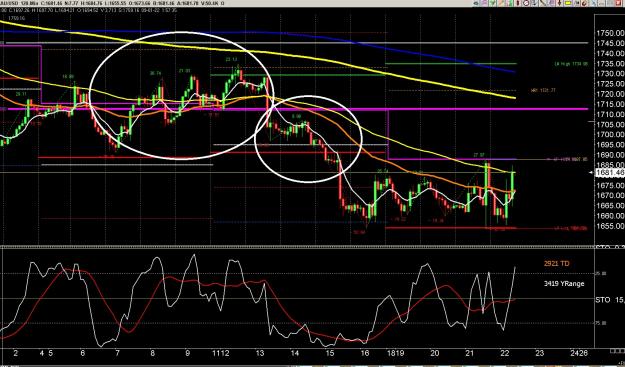This screenshot has width=625, height=367.
Task: Click date label 16 on time axis
Action: pos(365,353)
